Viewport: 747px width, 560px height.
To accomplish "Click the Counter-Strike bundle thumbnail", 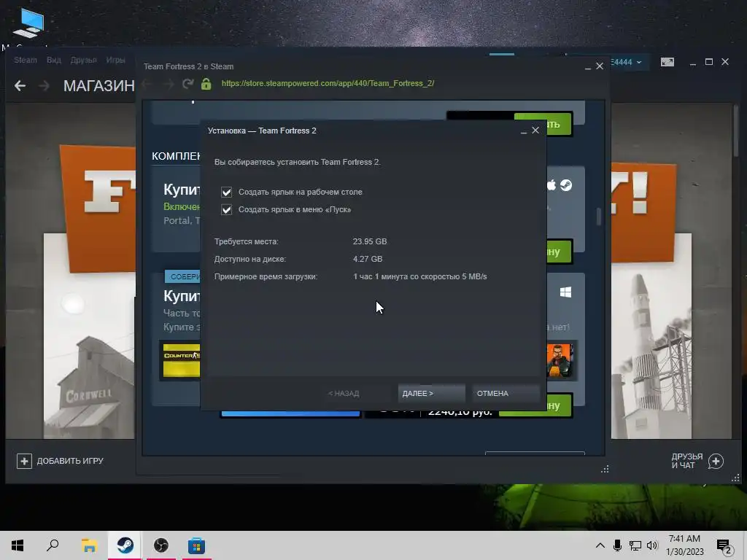I will click(x=182, y=360).
